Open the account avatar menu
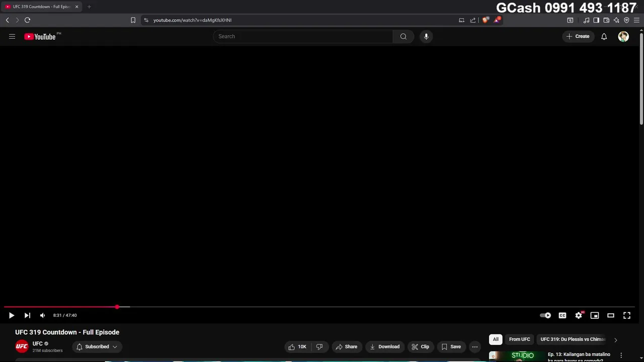Screen dimensions: 644x362 [x=623, y=36]
